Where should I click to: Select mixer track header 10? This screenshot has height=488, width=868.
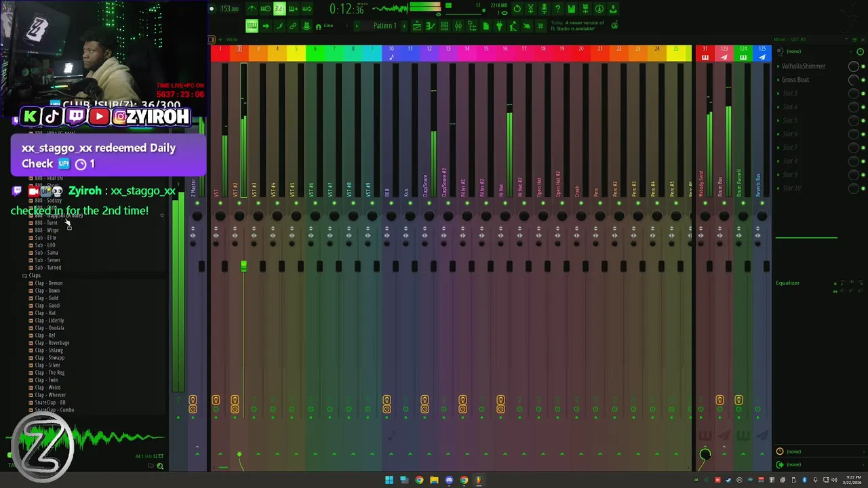pyautogui.click(x=391, y=53)
